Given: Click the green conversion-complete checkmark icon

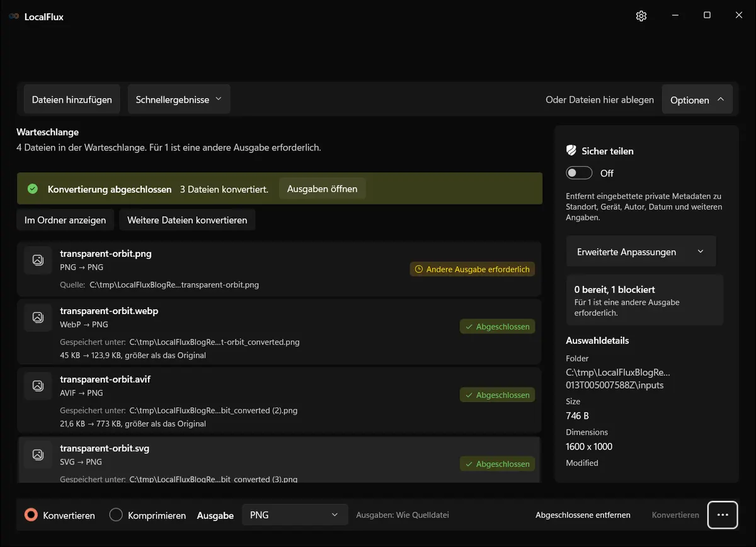Looking at the screenshot, I should click(33, 189).
